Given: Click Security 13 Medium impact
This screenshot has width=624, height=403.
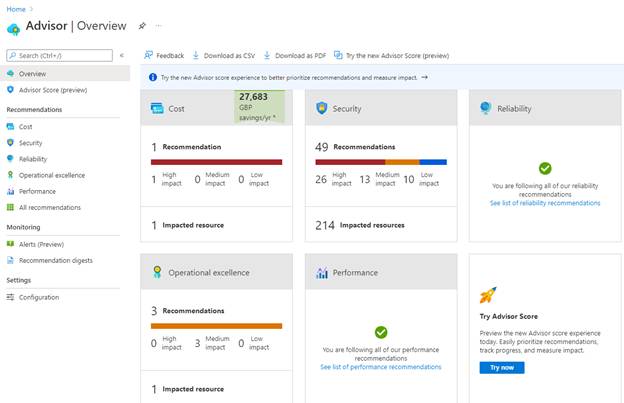Looking at the screenshot, I should click(x=379, y=179).
